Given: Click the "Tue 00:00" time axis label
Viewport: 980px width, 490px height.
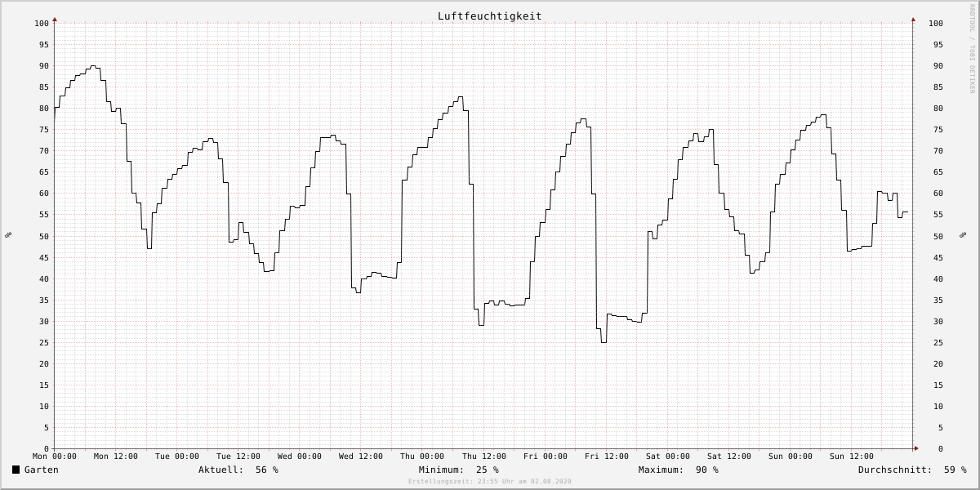Looking at the screenshot, I should click(x=177, y=457).
